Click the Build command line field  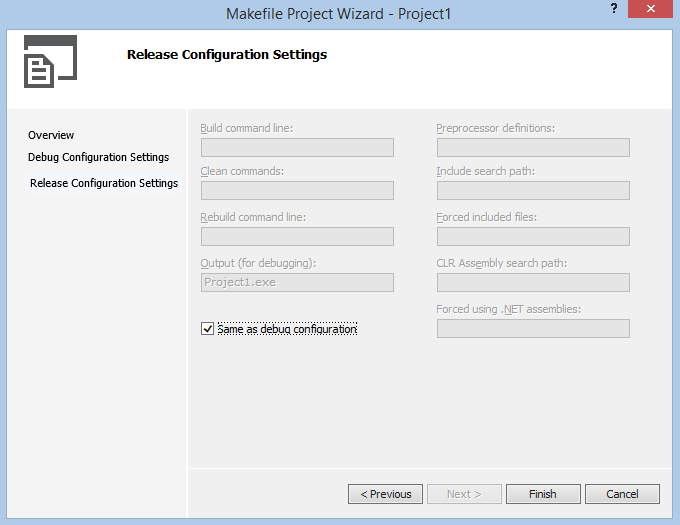pos(297,148)
